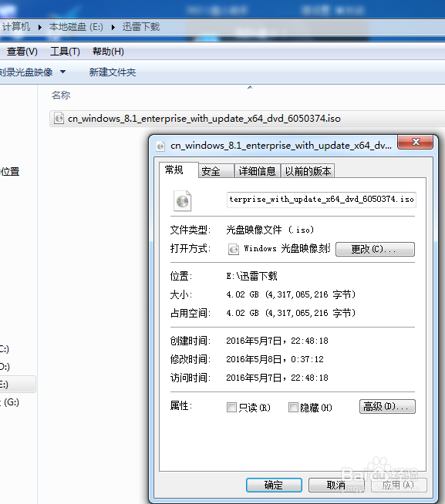This screenshot has width=445, height=504.
Task: Select the 常规 tab
Action: (x=179, y=170)
